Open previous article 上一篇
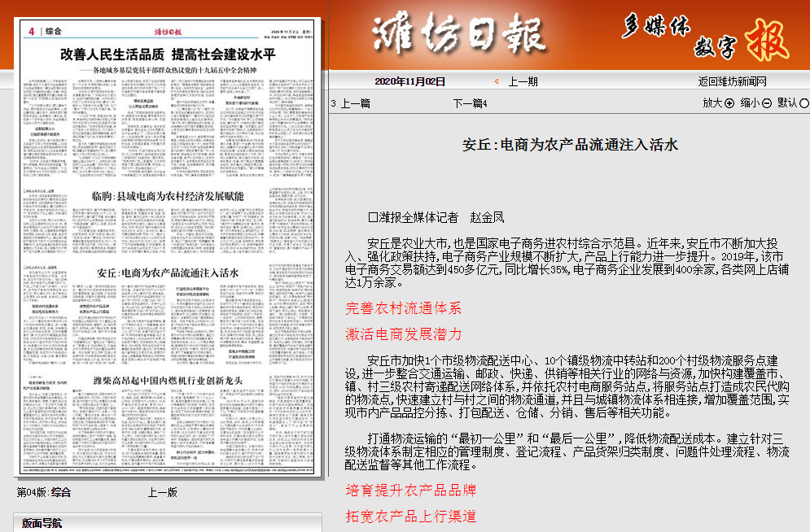Screen dimensions: 810x532 point(356,103)
